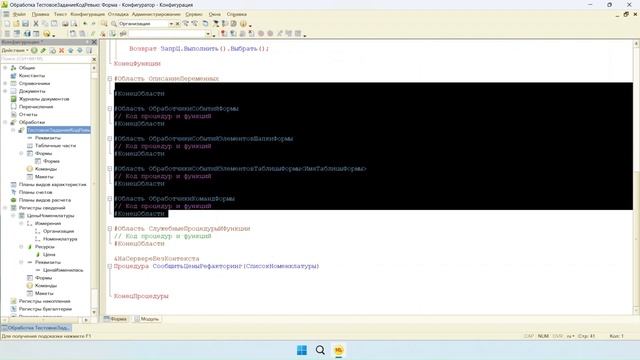
Task: Clear the Организация search box with X
Action: click(178, 24)
